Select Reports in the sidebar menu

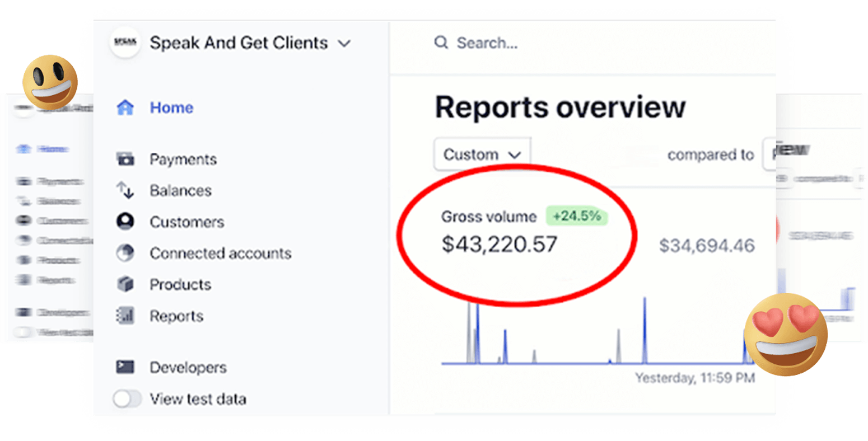pos(176,316)
